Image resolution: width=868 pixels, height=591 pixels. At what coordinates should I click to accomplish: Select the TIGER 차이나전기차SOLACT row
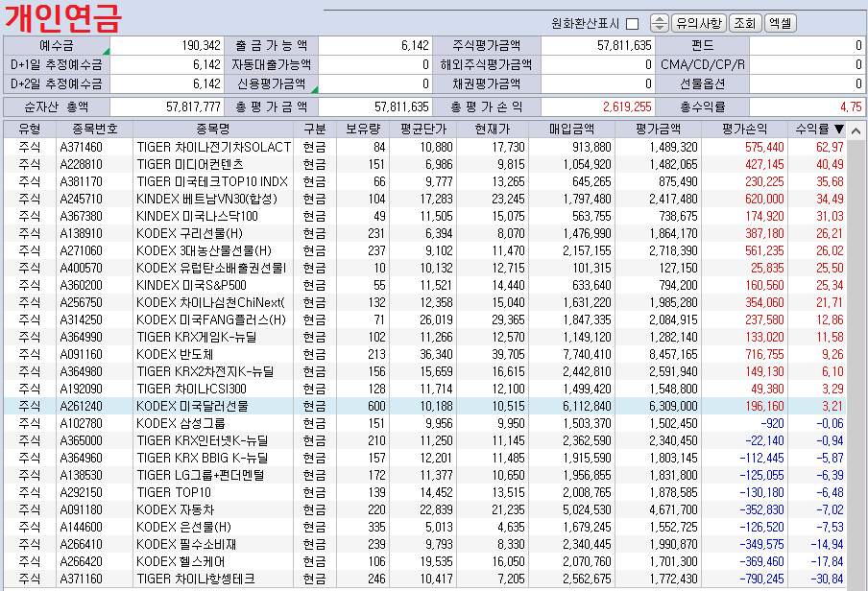(425, 147)
